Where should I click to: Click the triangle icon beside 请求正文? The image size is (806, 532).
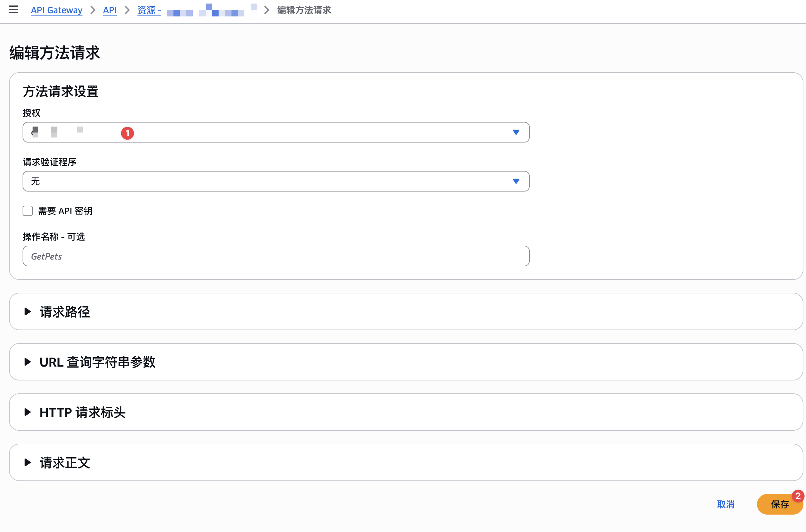coord(28,462)
